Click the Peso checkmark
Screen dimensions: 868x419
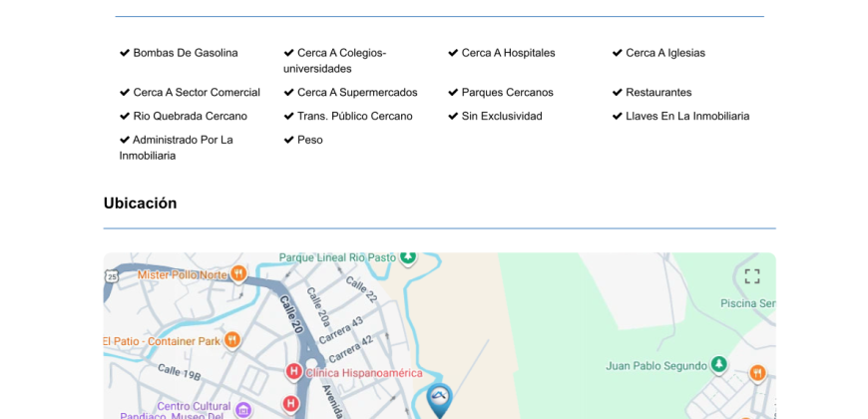tap(288, 140)
